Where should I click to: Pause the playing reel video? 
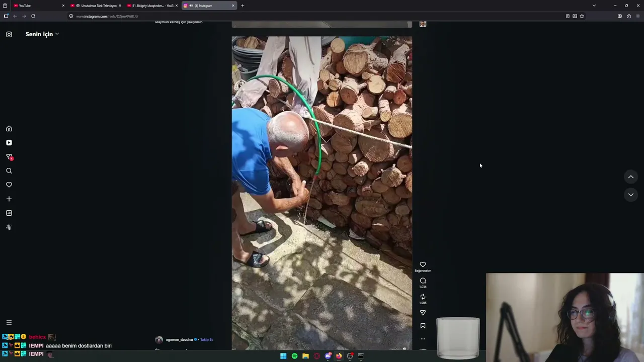pos(322,193)
